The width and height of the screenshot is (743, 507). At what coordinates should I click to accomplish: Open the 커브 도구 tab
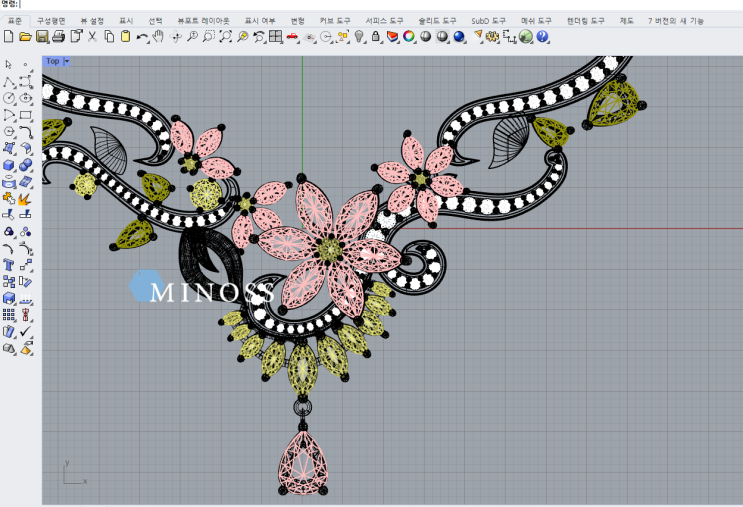[x=334, y=20]
